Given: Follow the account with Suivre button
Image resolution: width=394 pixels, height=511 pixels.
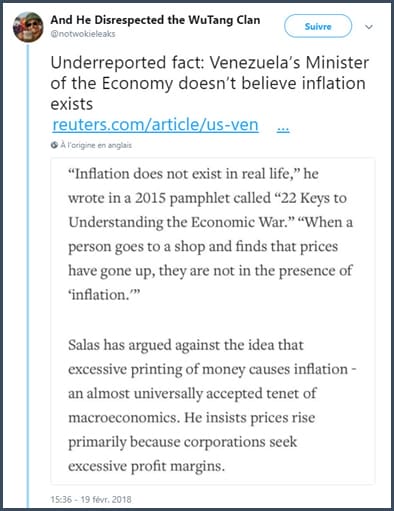Looking at the screenshot, I should coord(318,26).
